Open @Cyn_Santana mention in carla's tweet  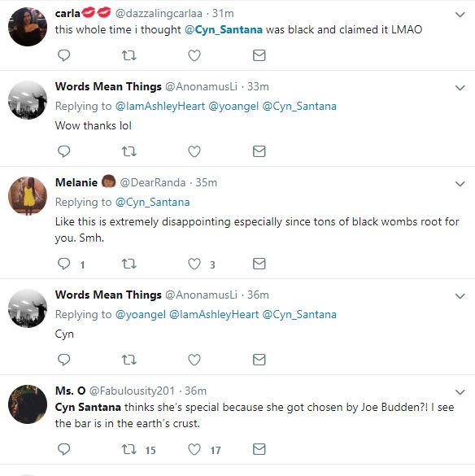[224, 29]
